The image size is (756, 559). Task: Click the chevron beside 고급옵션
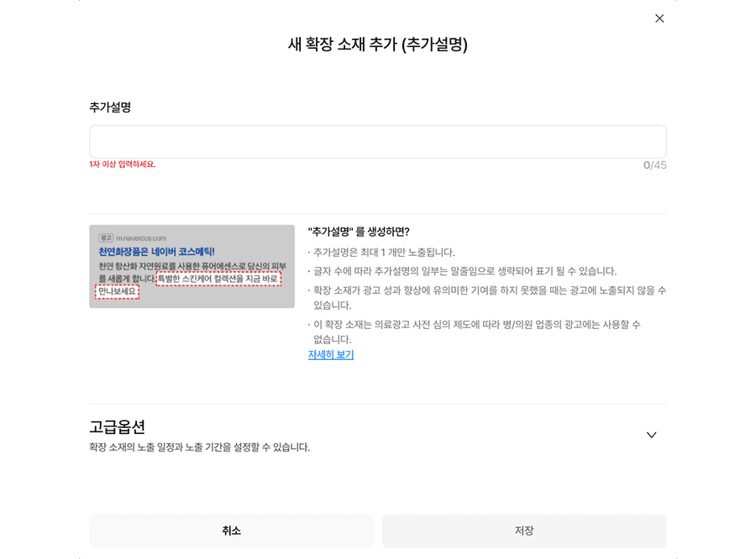(651, 435)
